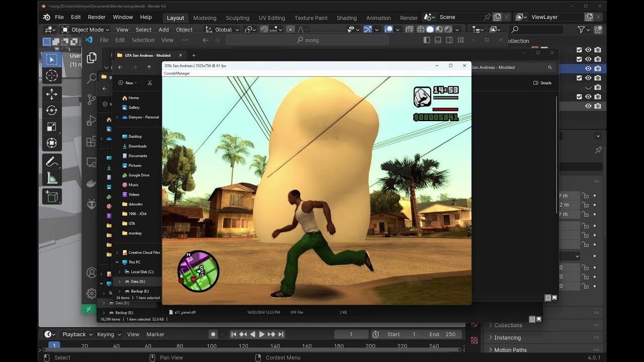Expand the Collections panel
Viewport: 644px width, 362px height.
(x=508, y=325)
